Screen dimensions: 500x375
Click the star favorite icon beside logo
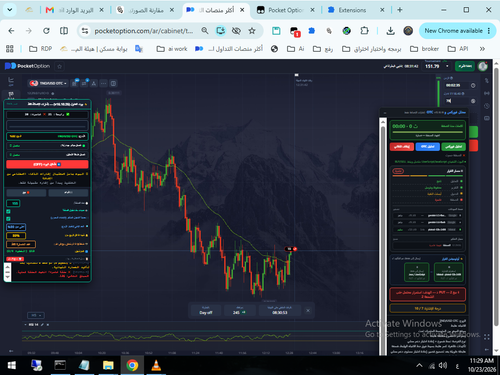click(x=60, y=66)
